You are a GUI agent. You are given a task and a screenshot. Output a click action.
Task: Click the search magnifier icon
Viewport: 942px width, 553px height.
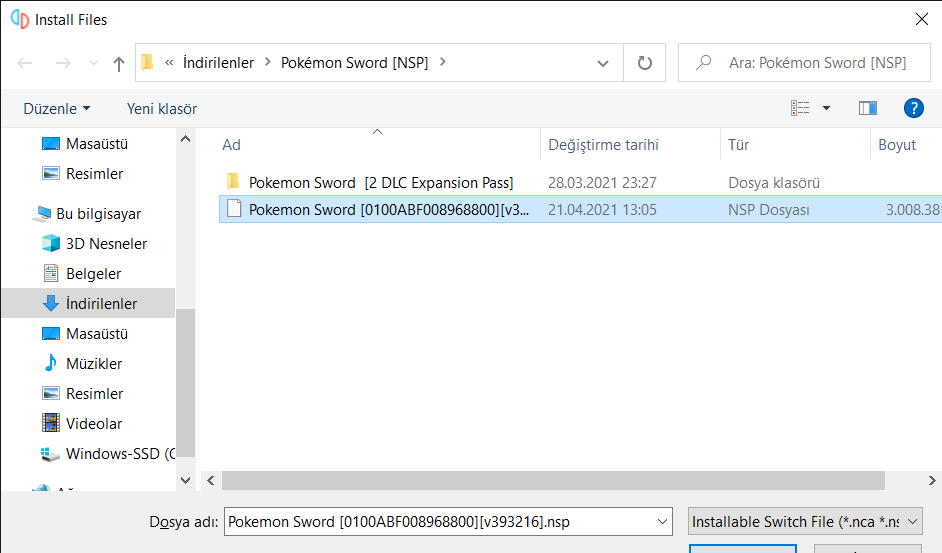pyautogui.click(x=703, y=63)
